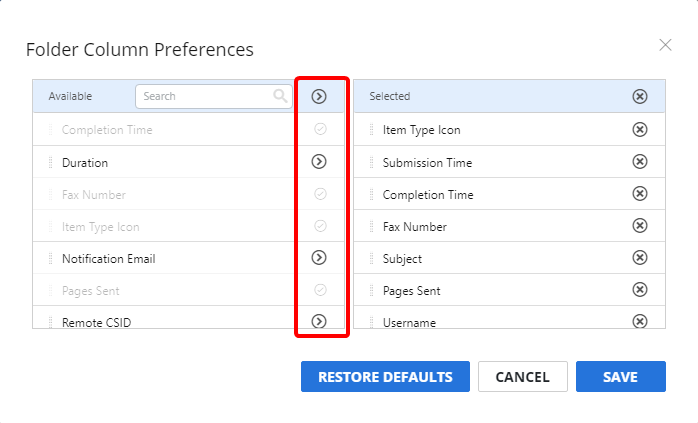This screenshot has width=698, height=423.
Task: Save the folder column preferences
Action: tap(620, 377)
